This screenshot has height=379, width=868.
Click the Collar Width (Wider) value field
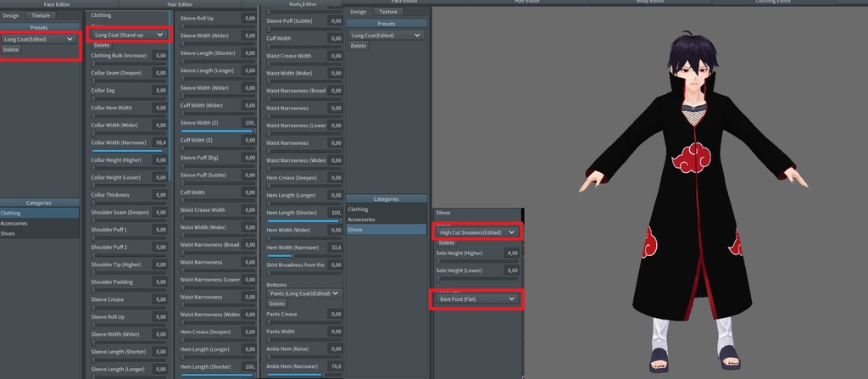click(159, 125)
